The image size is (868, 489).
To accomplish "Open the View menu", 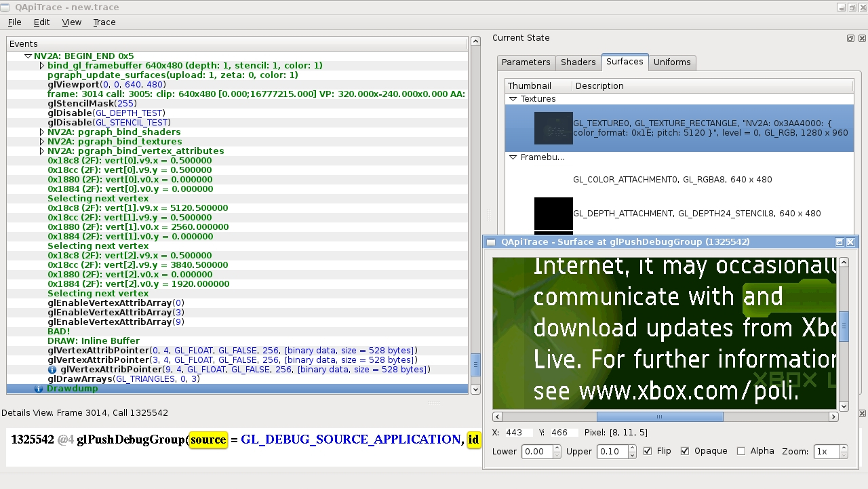I will click(x=71, y=22).
